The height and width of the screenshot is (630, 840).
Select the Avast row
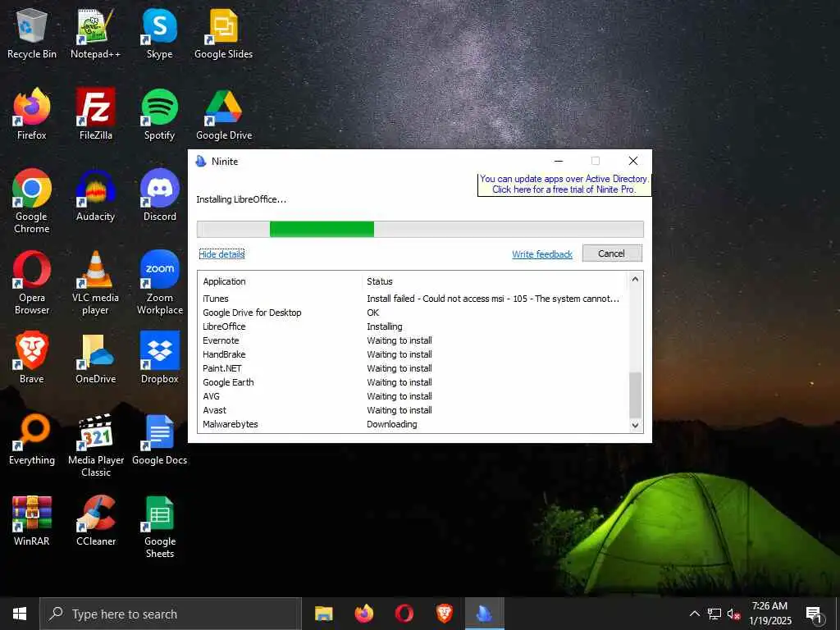[x=413, y=410]
